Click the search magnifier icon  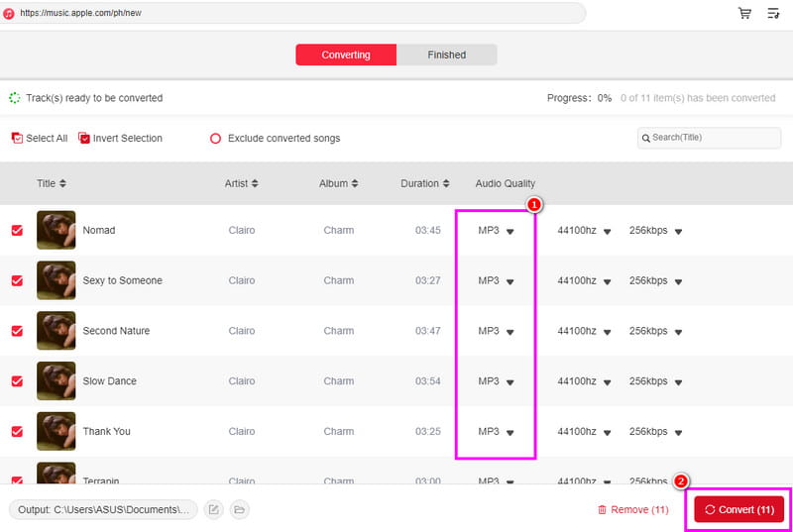pyautogui.click(x=646, y=138)
